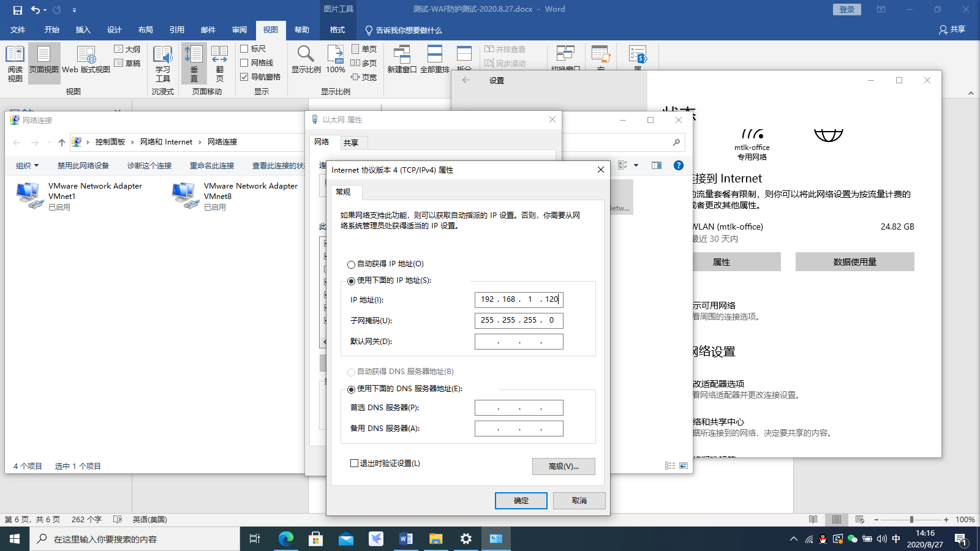Click Share button in Word
980x551 pixels.
pyautogui.click(x=952, y=30)
